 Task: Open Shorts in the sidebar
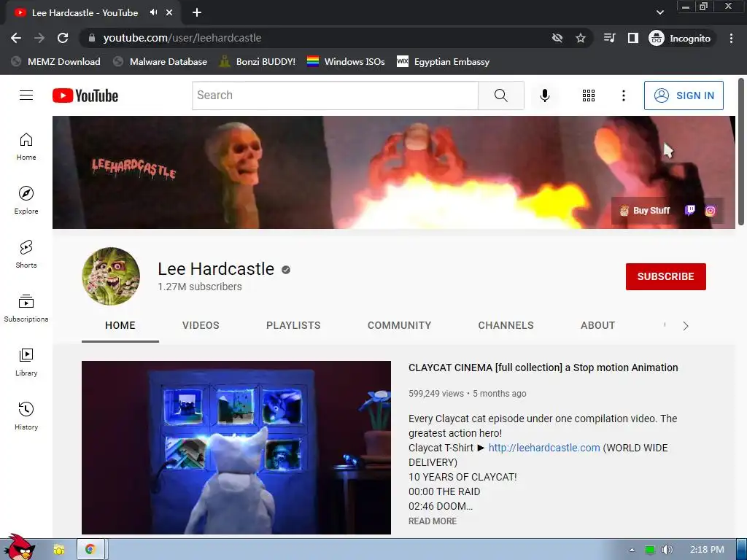point(26,254)
